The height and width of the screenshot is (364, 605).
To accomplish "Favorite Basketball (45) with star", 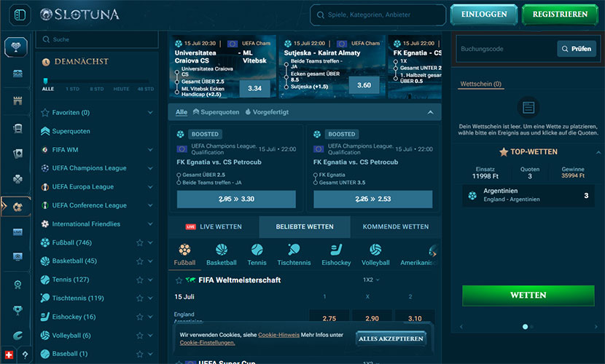I will click(x=140, y=261).
